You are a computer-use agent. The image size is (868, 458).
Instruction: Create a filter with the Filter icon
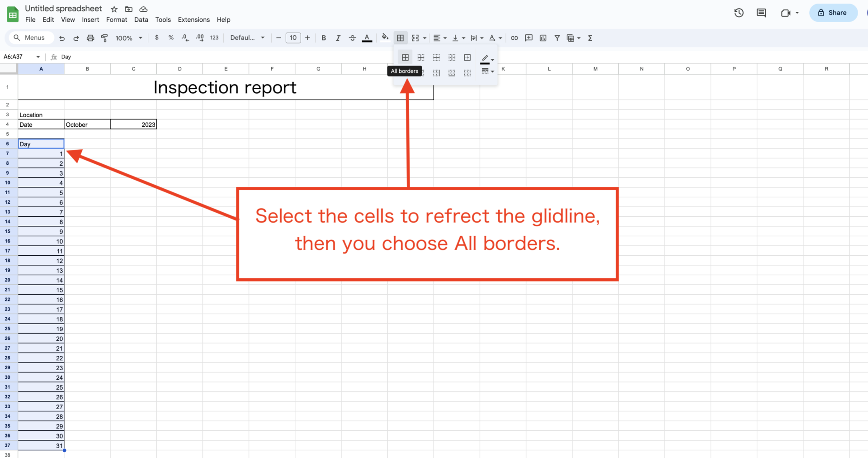(x=557, y=38)
